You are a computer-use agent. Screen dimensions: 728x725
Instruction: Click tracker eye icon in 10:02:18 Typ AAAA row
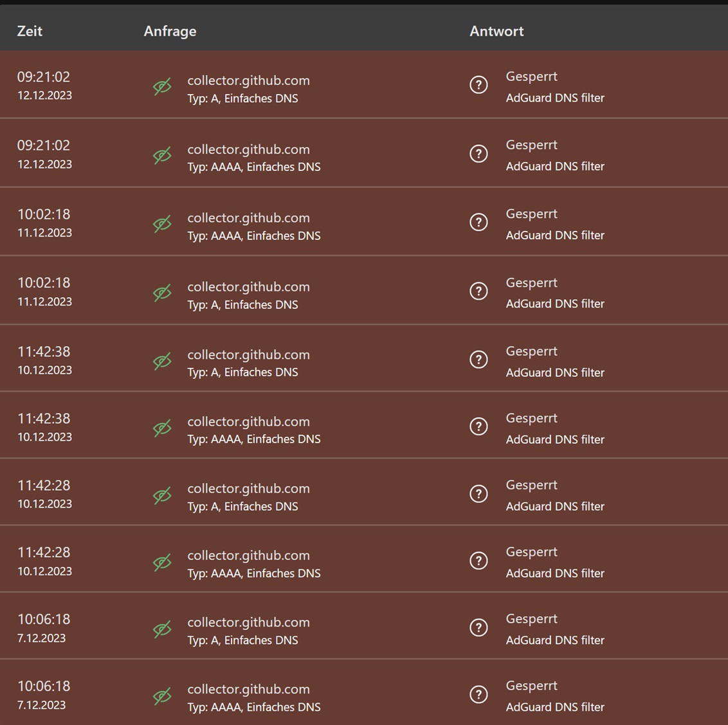pos(162,224)
